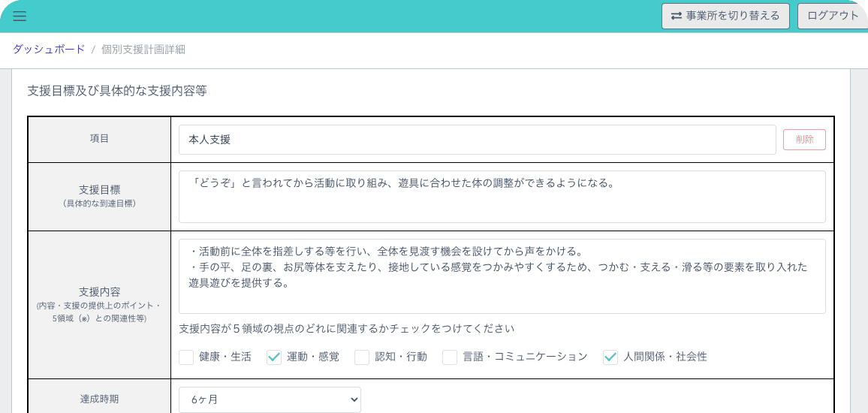Click the 人間関係・社会性 label text

(665, 357)
